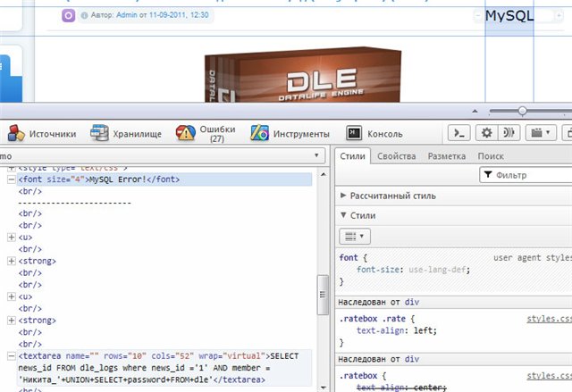Open the window layout dropdown button
Image resolution: width=572 pixels, height=392 pixels.
pyautogui.click(x=541, y=133)
